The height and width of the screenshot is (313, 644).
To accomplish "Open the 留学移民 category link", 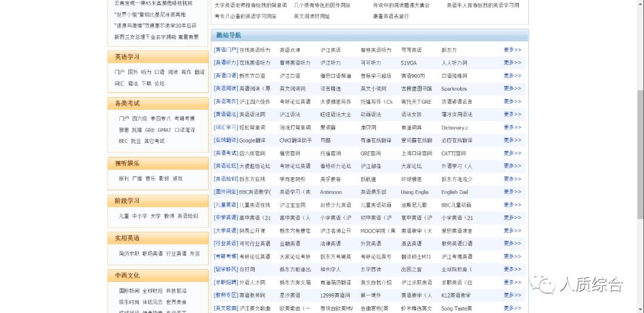I will (226, 269).
